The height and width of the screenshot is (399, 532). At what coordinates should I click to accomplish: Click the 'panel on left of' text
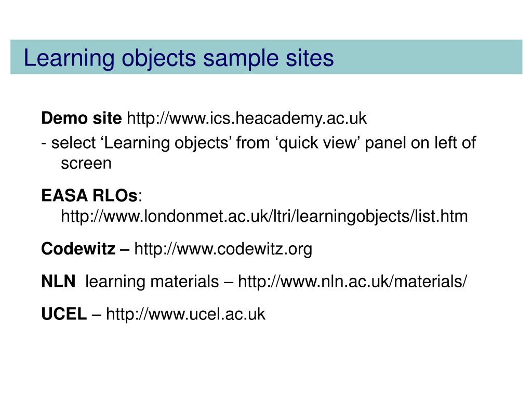tap(420, 143)
